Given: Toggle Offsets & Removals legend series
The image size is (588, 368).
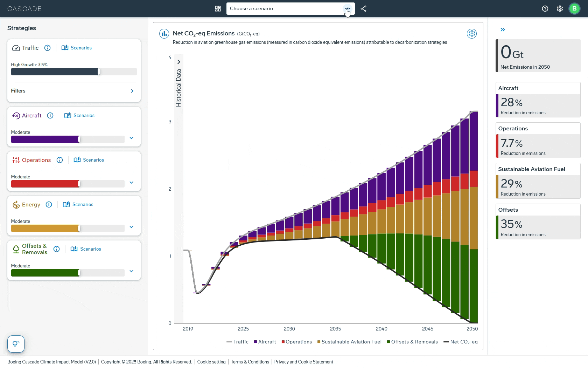Looking at the screenshot, I should pos(412,342).
